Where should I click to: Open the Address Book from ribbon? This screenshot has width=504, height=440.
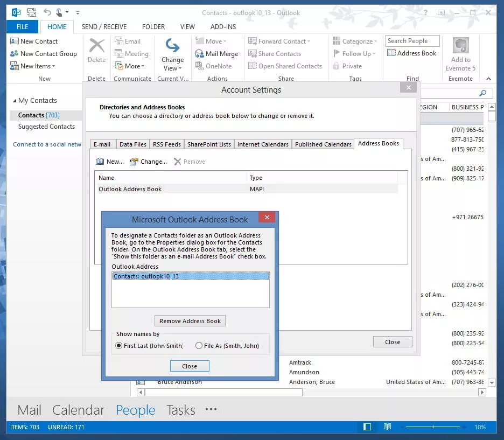click(x=412, y=53)
